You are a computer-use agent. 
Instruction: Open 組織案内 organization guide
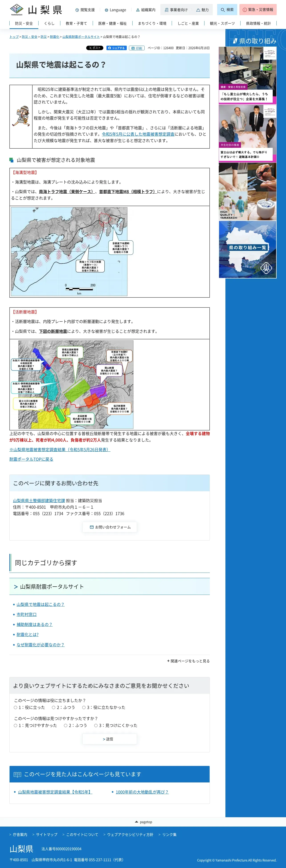coord(145,10)
